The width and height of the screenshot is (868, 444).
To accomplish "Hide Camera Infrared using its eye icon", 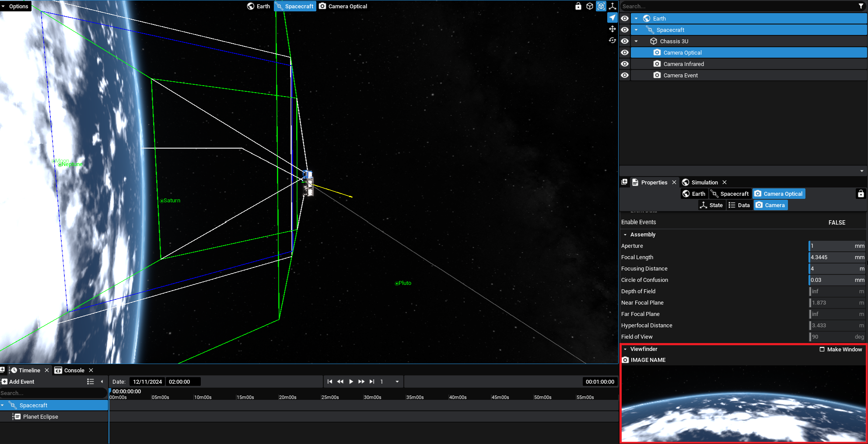I will (x=625, y=64).
